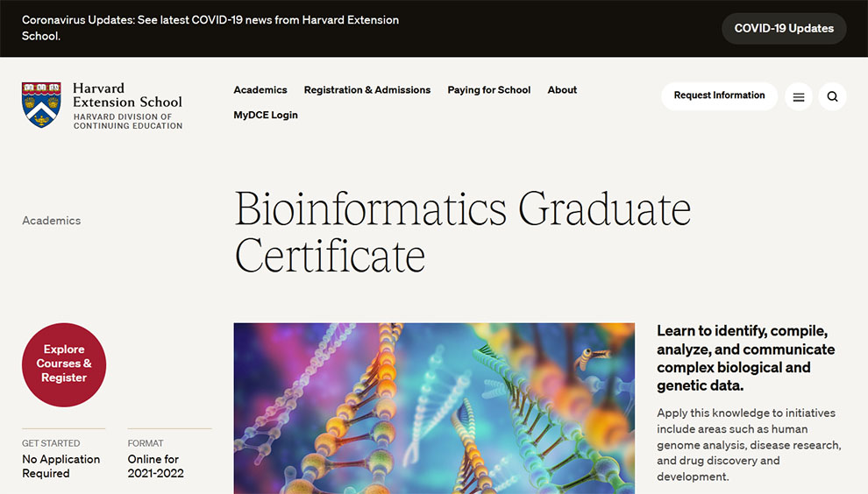
Task: Click the 'Apply this knowledge' paragraph
Action: pyautogui.click(x=749, y=445)
